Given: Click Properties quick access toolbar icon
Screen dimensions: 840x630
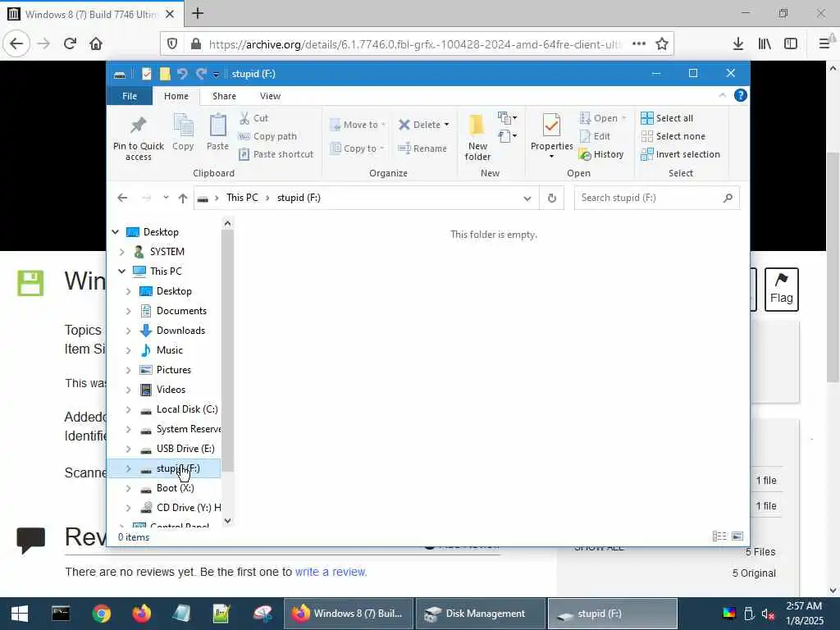Looking at the screenshot, I should click(x=146, y=74).
